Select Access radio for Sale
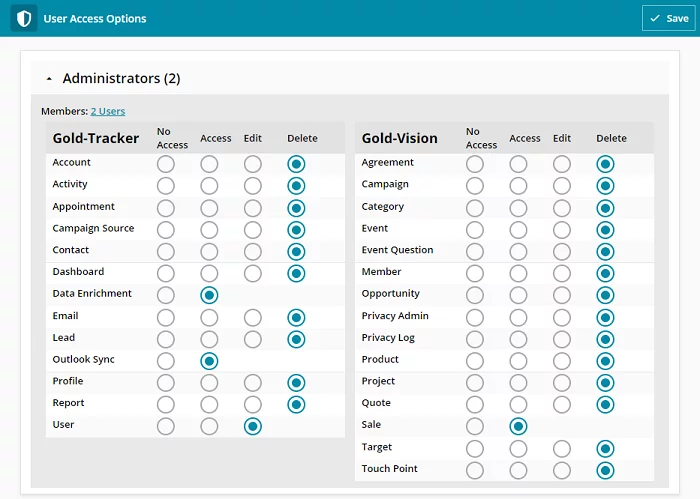This screenshot has width=700, height=499. tap(518, 426)
